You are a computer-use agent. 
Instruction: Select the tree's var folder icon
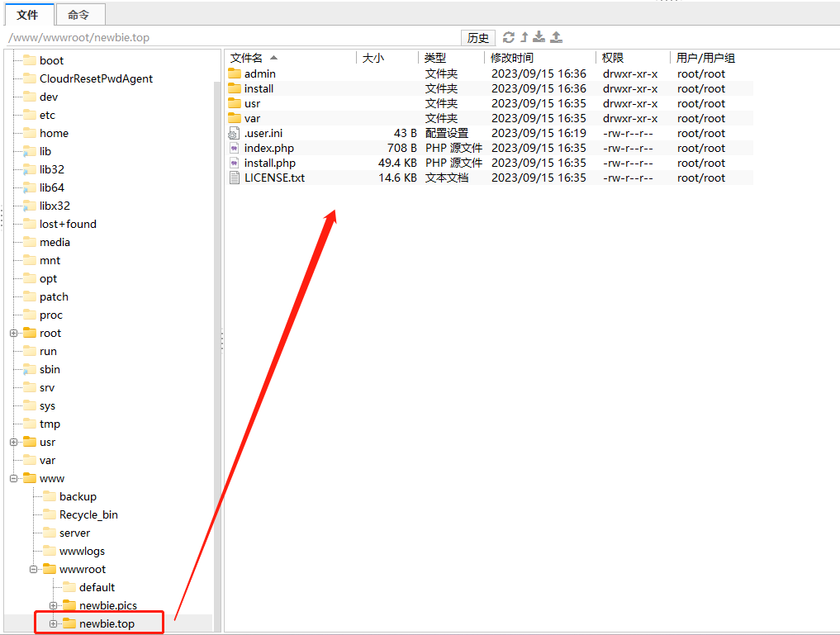(30, 461)
